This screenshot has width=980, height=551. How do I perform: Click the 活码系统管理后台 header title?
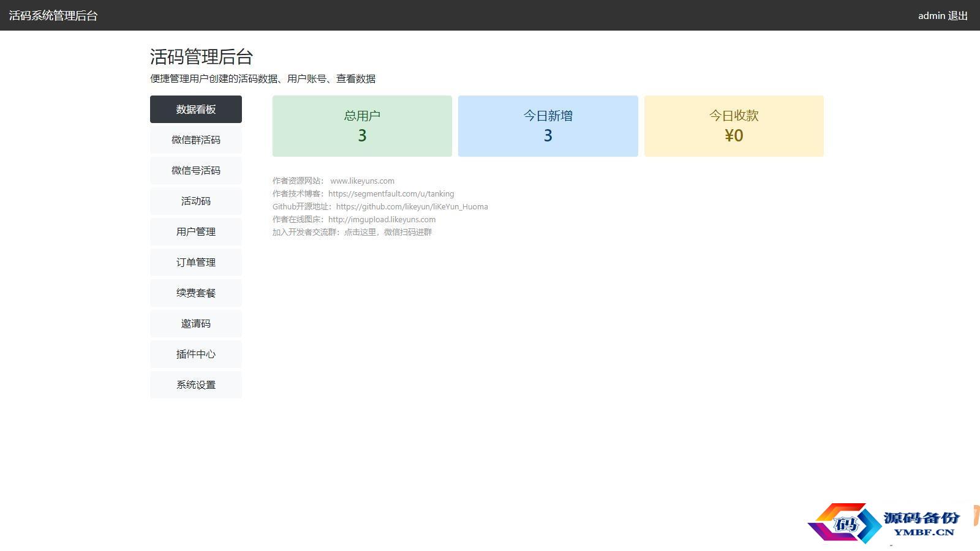tap(53, 16)
